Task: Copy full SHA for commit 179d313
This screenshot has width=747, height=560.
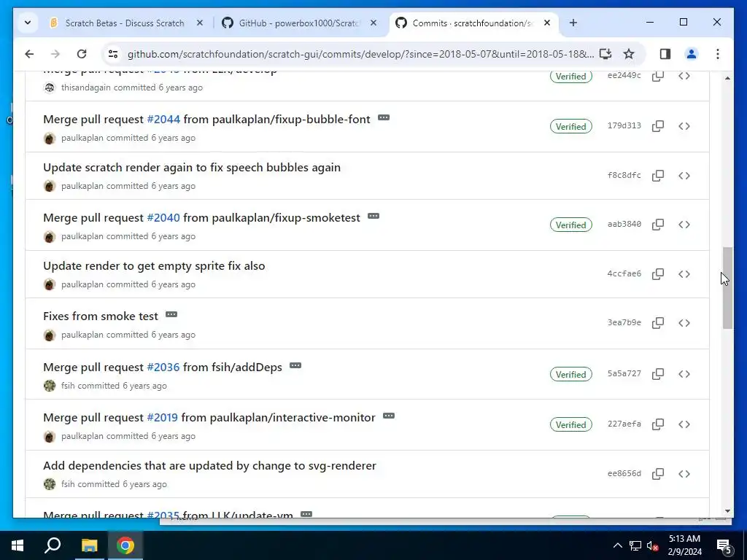Action: [x=658, y=126]
